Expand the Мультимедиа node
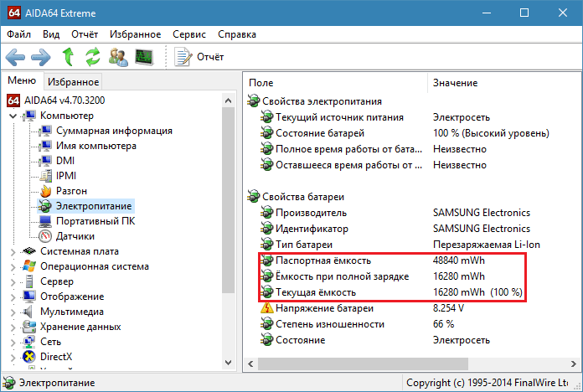The image size is (583, 392). (x=13, y=312)
